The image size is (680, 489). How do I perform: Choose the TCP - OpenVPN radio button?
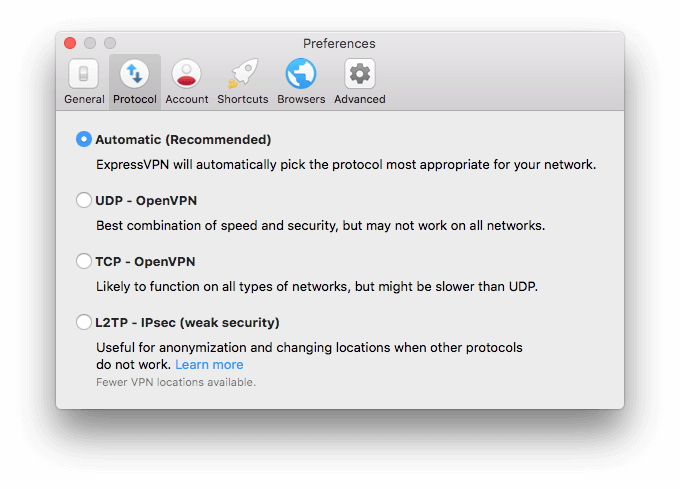[84, 261]
